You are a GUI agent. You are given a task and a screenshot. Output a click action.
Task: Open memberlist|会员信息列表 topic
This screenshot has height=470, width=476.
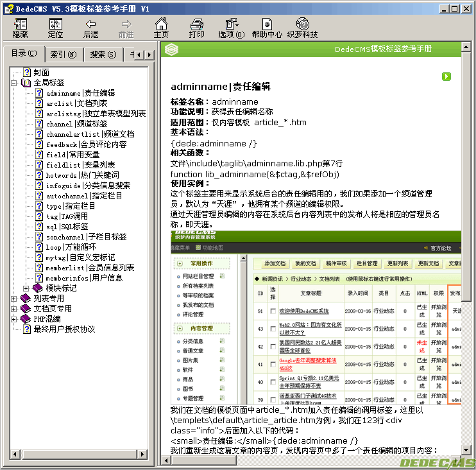coord(90,268)
